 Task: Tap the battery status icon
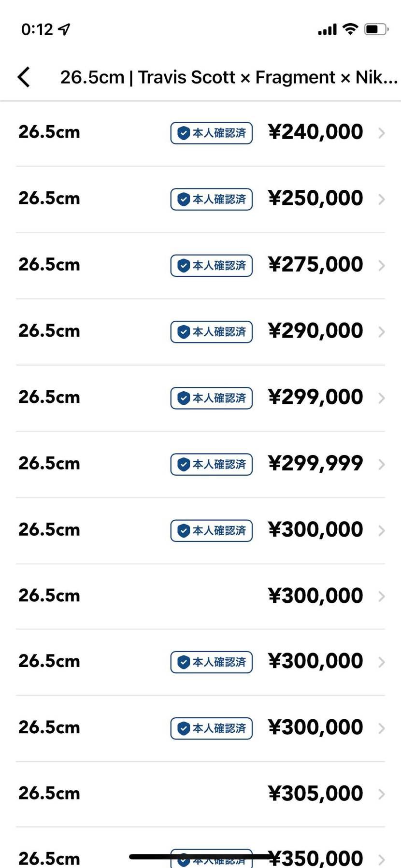point(377,29)
